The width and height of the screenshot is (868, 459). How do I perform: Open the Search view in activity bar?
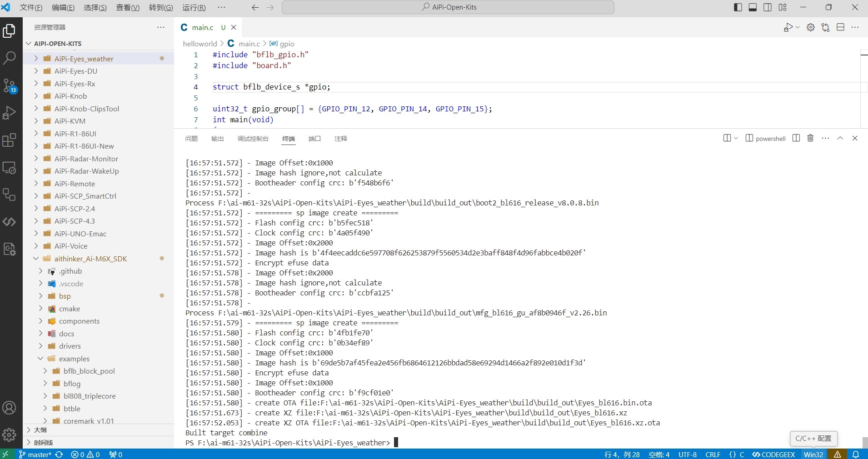point(9,58)
